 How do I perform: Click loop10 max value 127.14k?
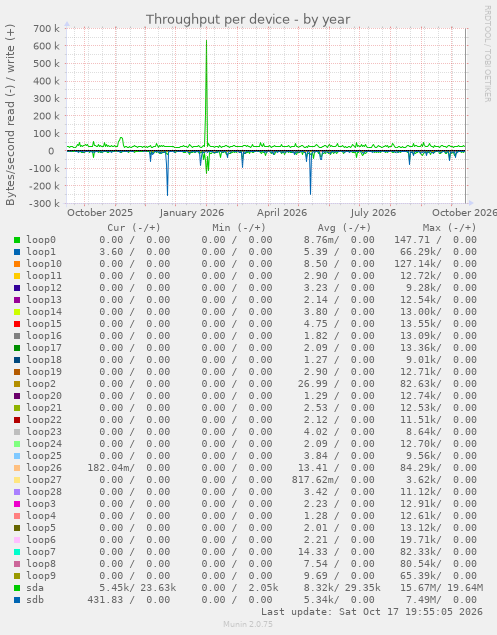[415, 264]
